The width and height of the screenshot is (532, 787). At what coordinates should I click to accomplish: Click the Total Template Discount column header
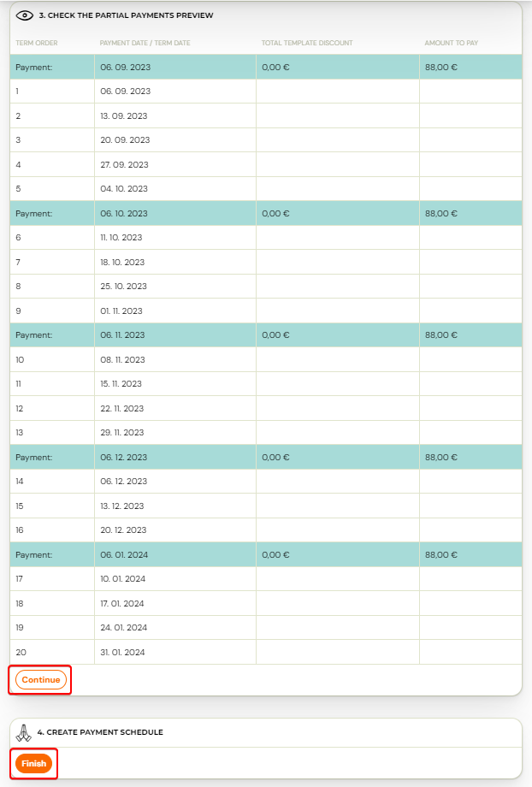[x=307, y=43]
